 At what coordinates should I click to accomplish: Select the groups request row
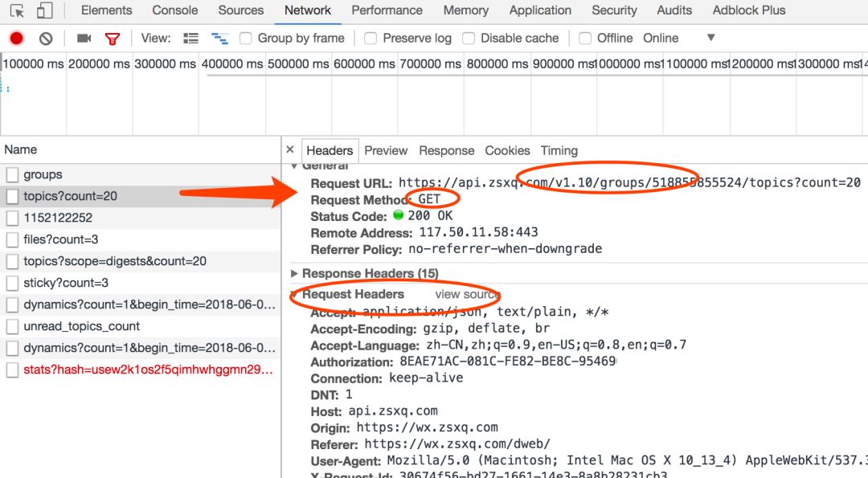pos(140,175)
